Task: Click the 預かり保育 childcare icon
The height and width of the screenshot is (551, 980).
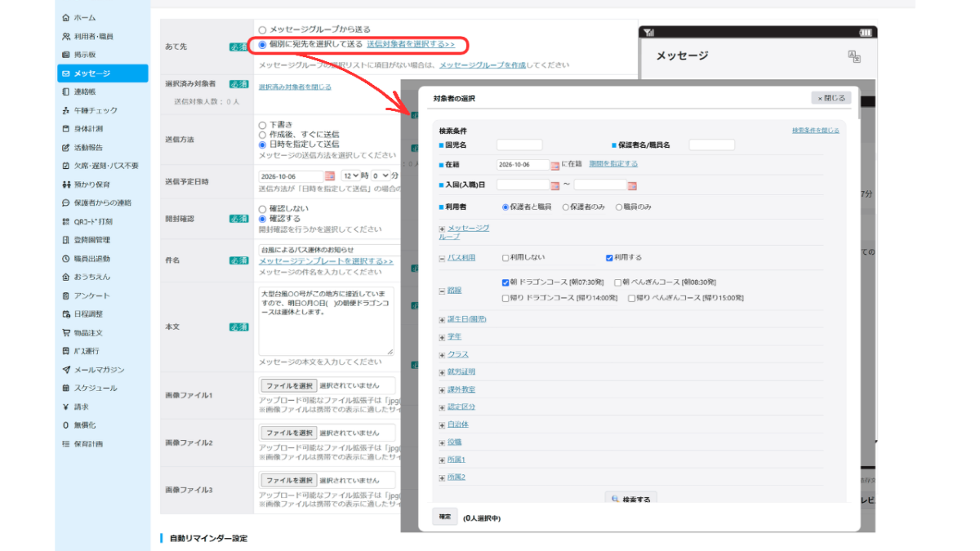Action: [66, 184]
